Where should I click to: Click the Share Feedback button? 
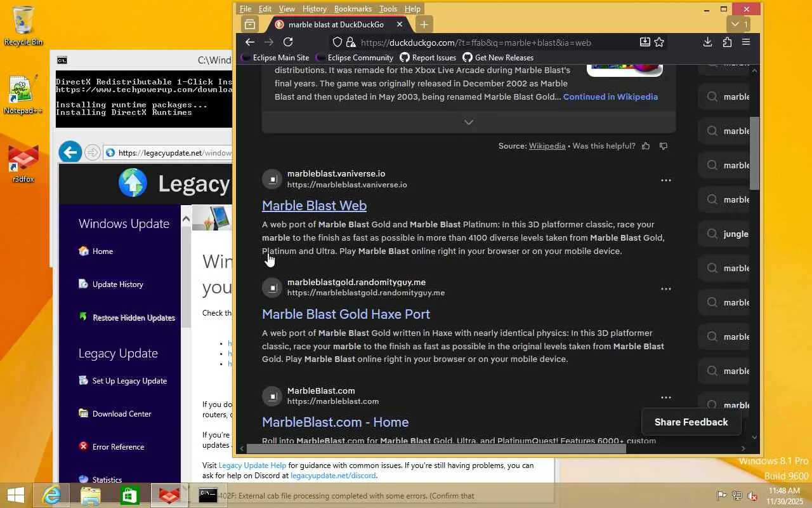691,422
